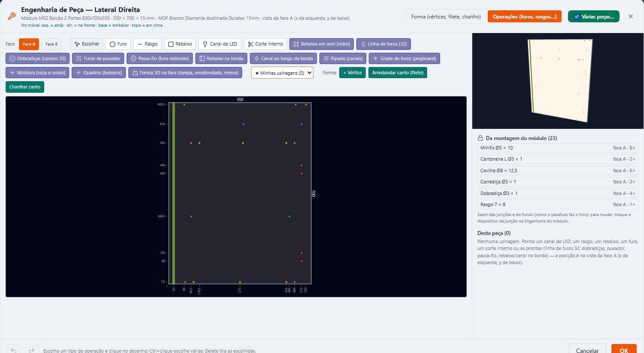Screen dimensions: 644x353
Task: Switch to Face B
Action: click(52, 44)
